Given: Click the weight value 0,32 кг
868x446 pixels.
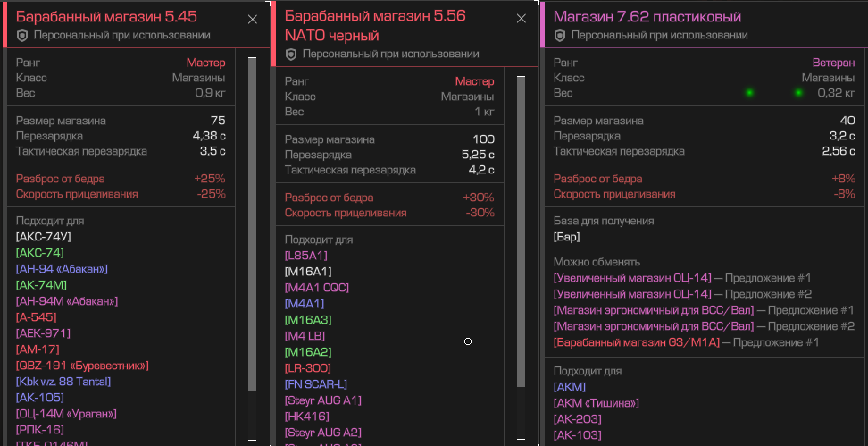Looking at the screenshot, I should (837, 93).
